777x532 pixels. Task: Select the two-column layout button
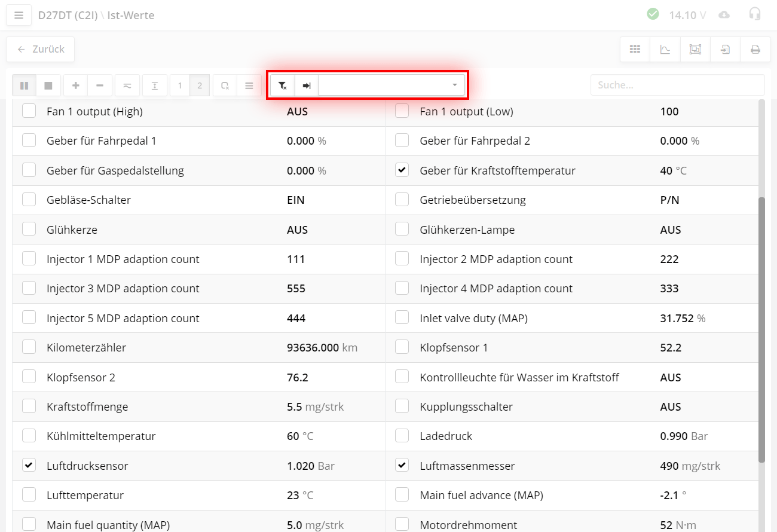tap(200, 85)
